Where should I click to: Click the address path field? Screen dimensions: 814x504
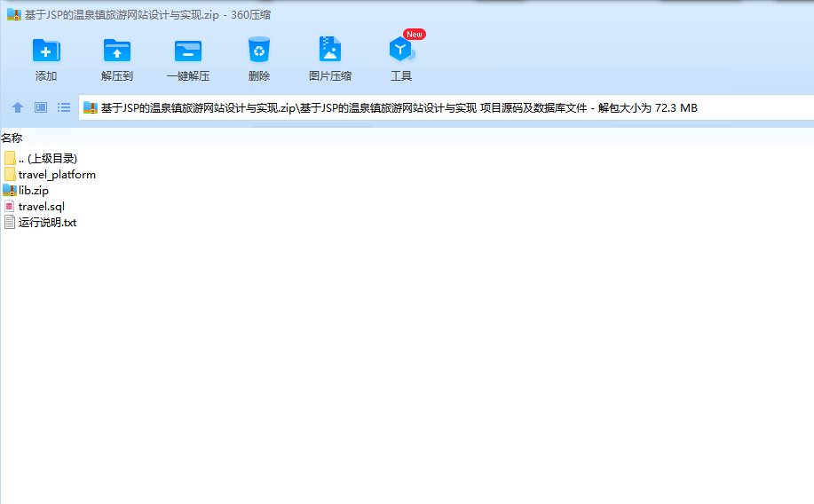(x=447, y=107)
